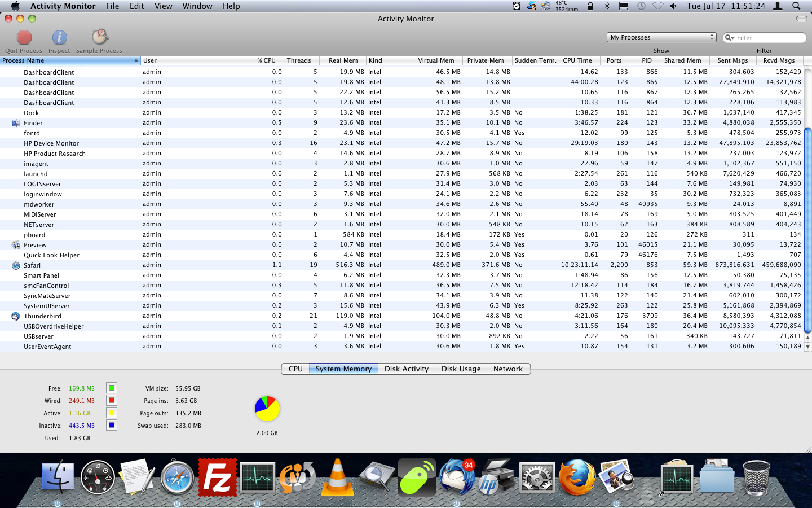Open Thunderbird with 34 badge in Dock
The width and height of the screenshot is (812, 508).
(457, 478)
